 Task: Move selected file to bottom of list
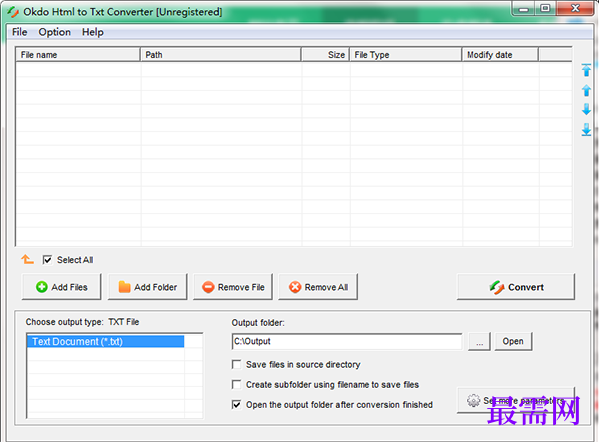[x=586, y=130]
